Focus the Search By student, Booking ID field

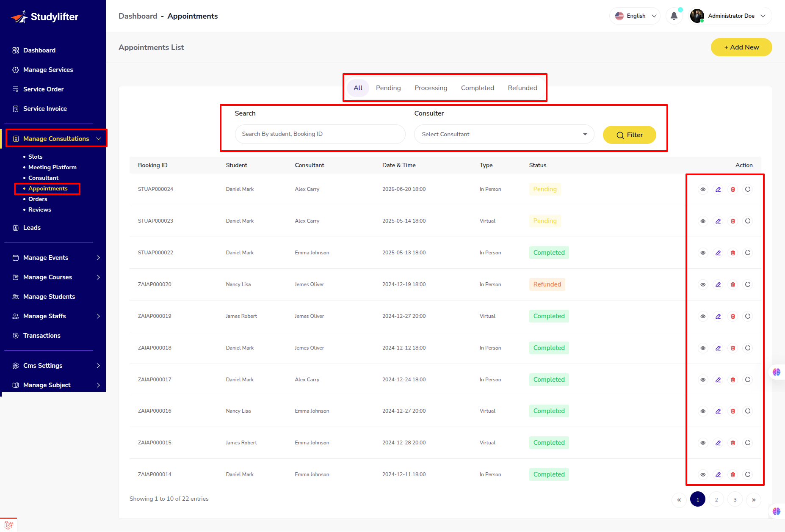320,134
